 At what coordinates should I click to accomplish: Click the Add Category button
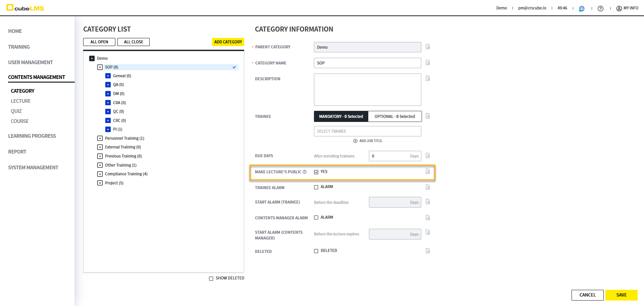tap(228, 42)
